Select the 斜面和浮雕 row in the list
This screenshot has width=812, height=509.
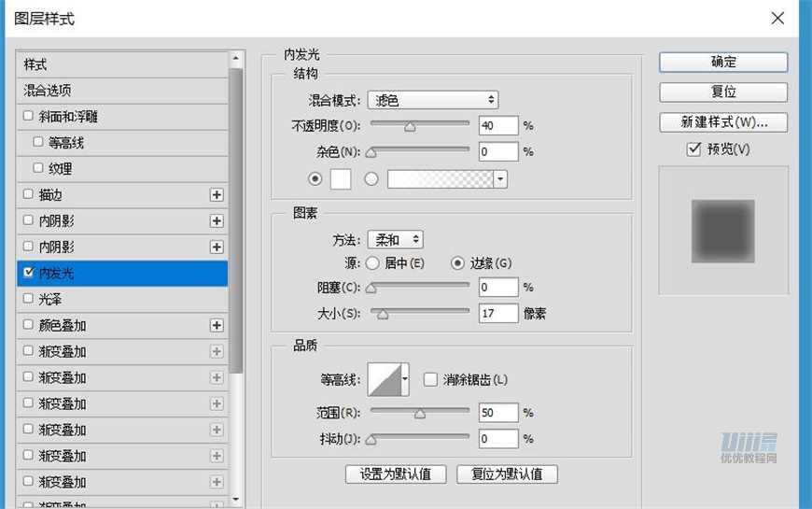[x=122, y=117]
